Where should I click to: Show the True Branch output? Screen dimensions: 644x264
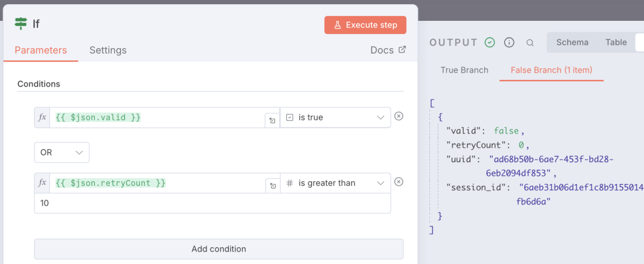point(464,70)
